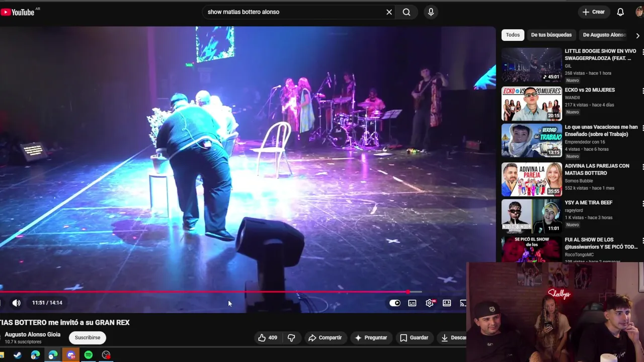Show more filter chips with arrow
Image resolution: width=644 pixels, height=362 pixels.
(637, 35)
